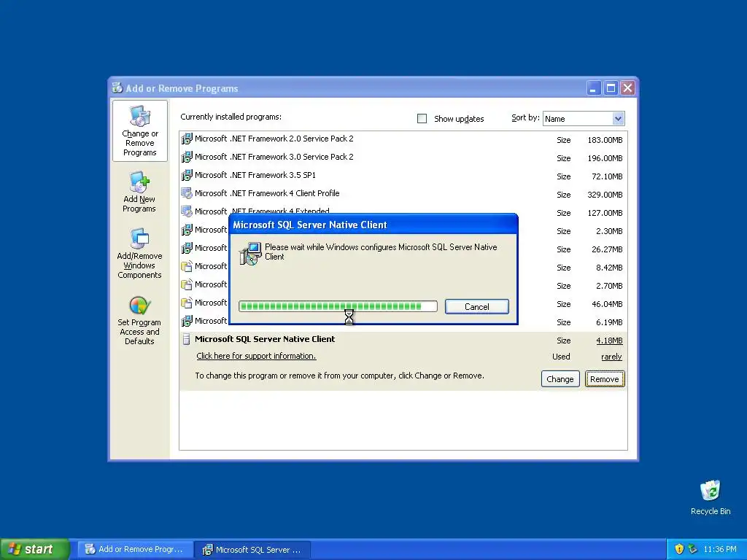Click icon of .NET Framework 3.0 Service Pack 2
The image size is (747, 560).
click(x=187, y=157)
